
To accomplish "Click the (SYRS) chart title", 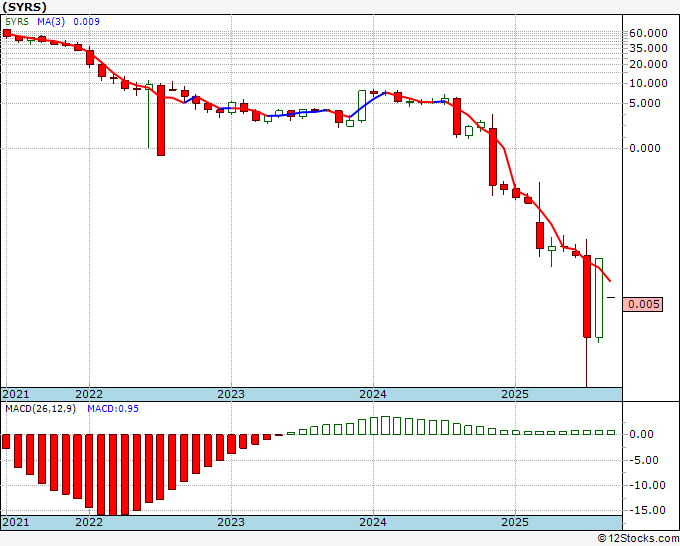I will (x=24, y=7).
